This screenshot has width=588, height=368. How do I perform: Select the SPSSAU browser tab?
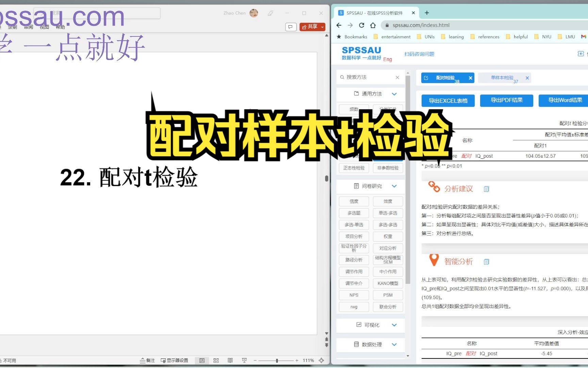pyautogui.click(x=374, y=13)
